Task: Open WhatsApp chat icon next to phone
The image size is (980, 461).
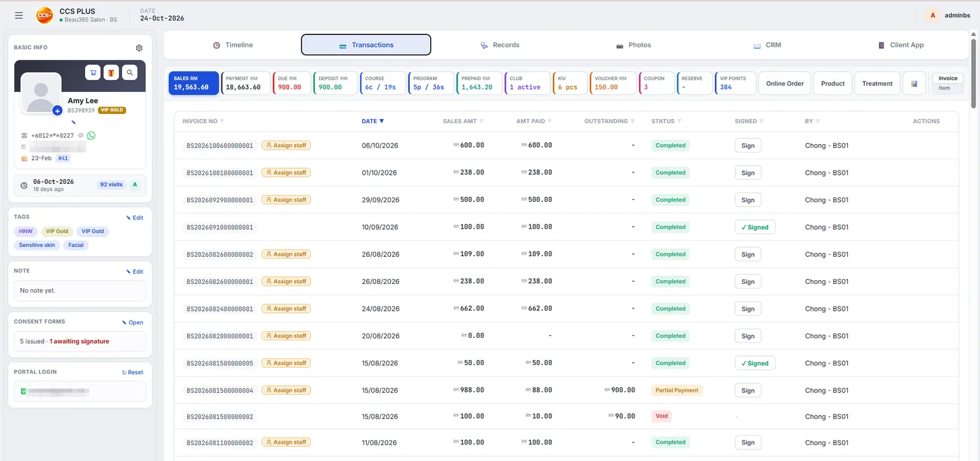Action: coord(91,135)
